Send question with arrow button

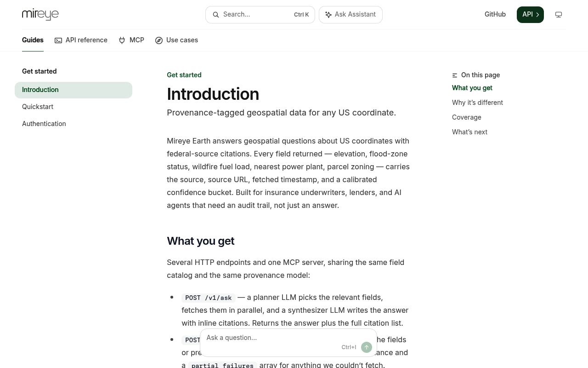pos(367,347)
